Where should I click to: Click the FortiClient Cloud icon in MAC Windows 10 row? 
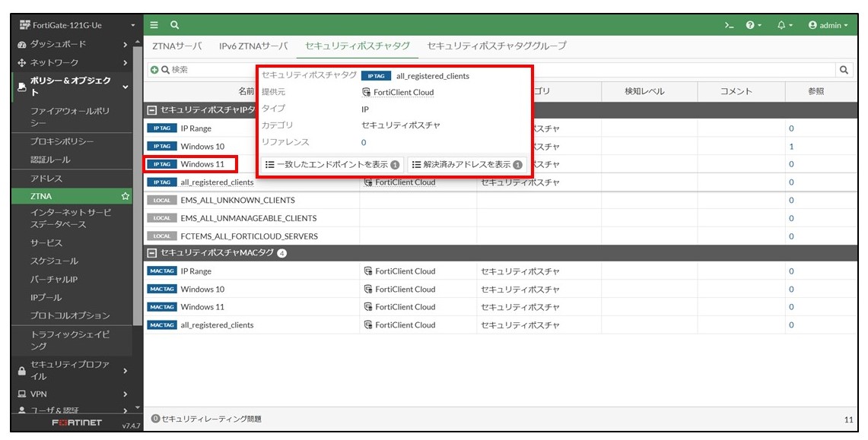(368, 289)
